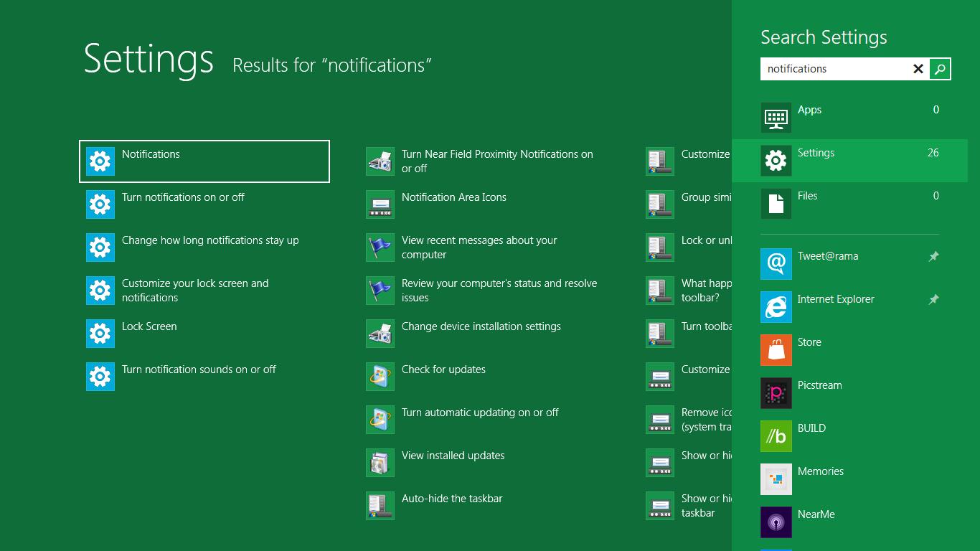The height and width of the screenshot is (551, 980).
Task: Select the Files search category
Action: 849,204
